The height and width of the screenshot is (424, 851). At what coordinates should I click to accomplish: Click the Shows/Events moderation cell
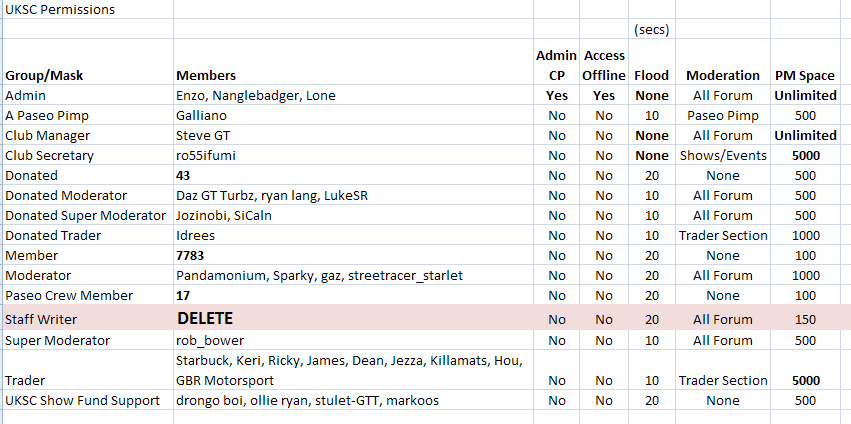coord(723,156)
